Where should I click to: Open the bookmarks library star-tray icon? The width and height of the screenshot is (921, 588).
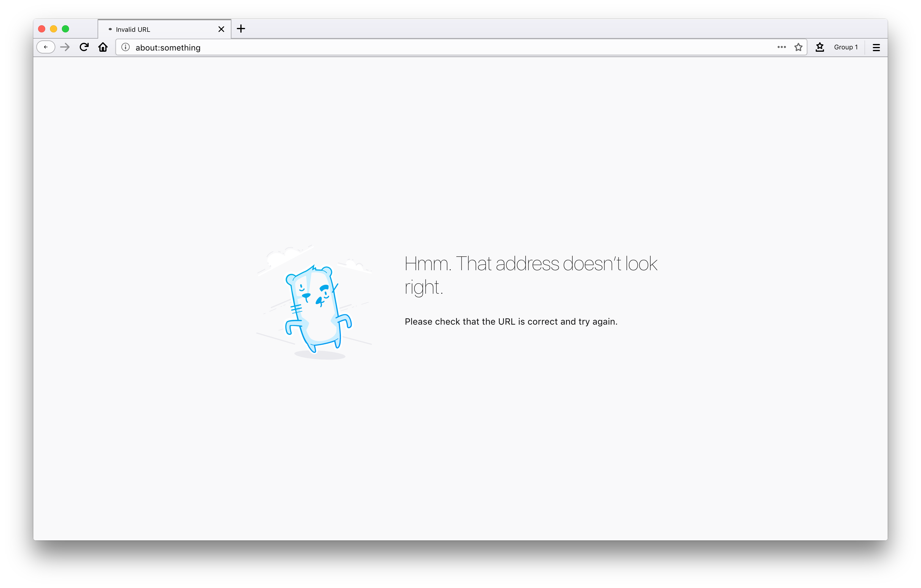[x=820, y=47]
